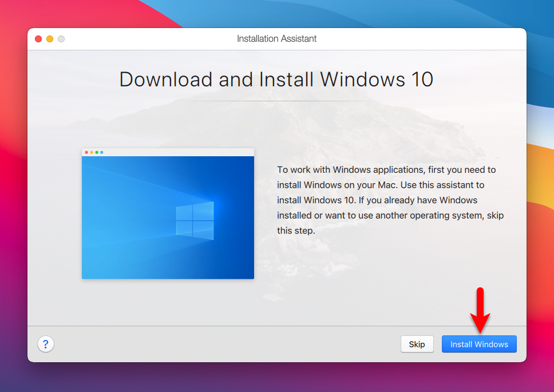
Task: Click the paragraph beginning 'To work with Windows applications'
Action: [390, 200]
